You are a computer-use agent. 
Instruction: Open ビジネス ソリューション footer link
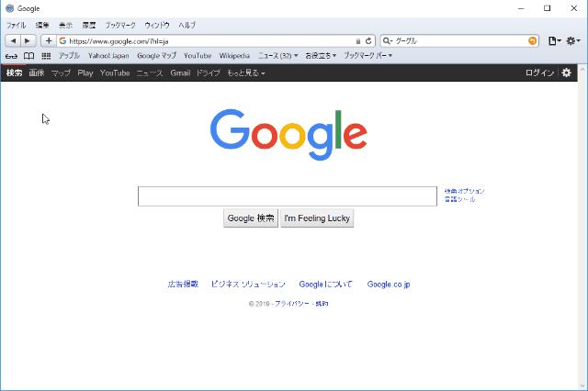[x=248, y=285]
